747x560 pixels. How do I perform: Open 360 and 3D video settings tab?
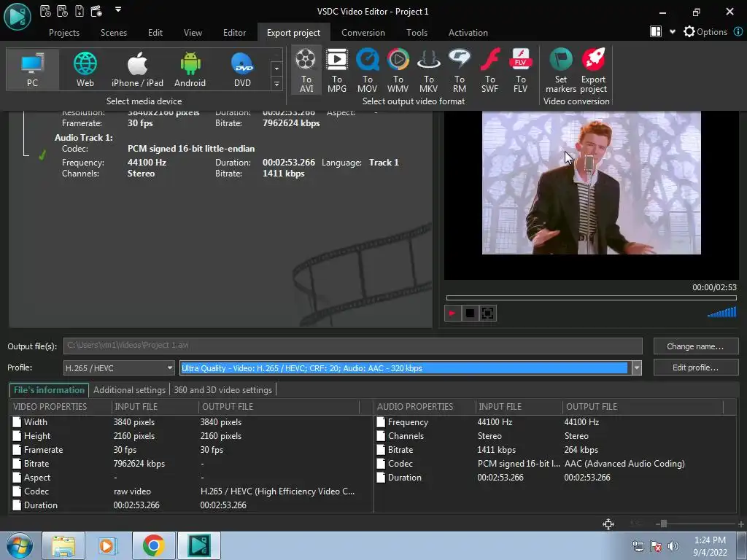(222, 390)
